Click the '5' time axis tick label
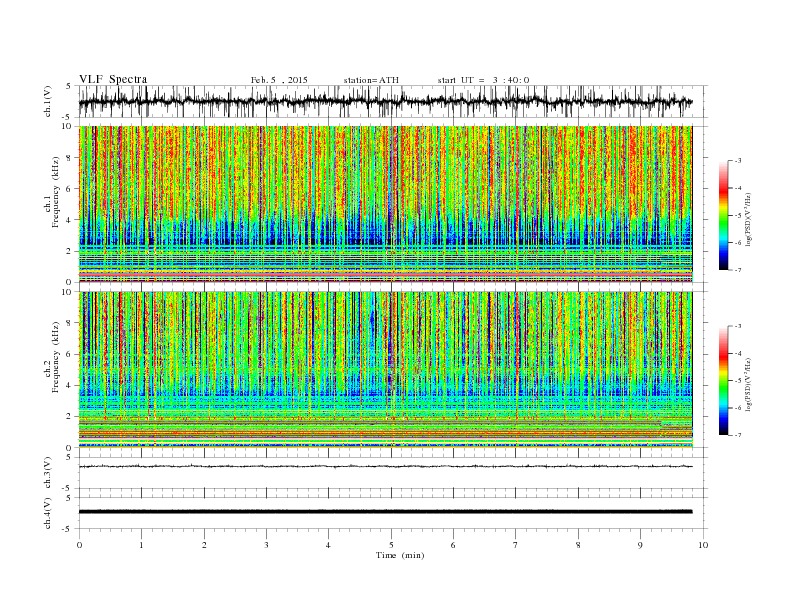The height and width of the screenshot is (612, 792). (391, 545)
